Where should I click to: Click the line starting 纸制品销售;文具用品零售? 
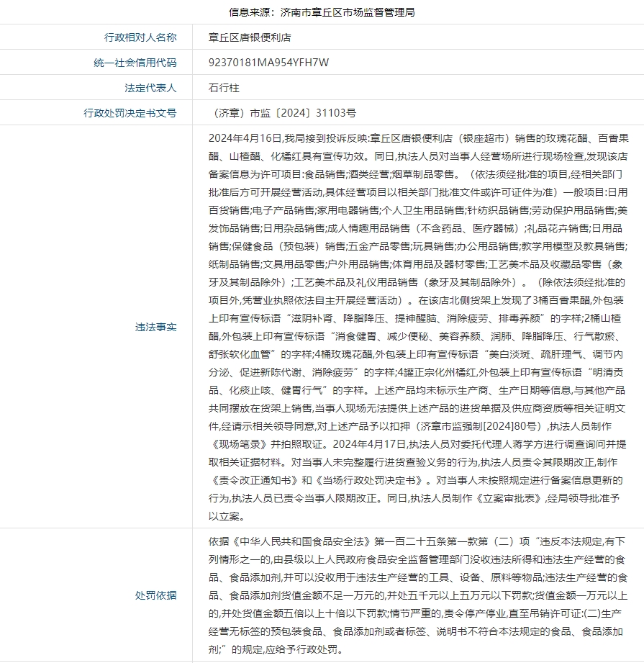pyautogui.click(x=415, y=264)
